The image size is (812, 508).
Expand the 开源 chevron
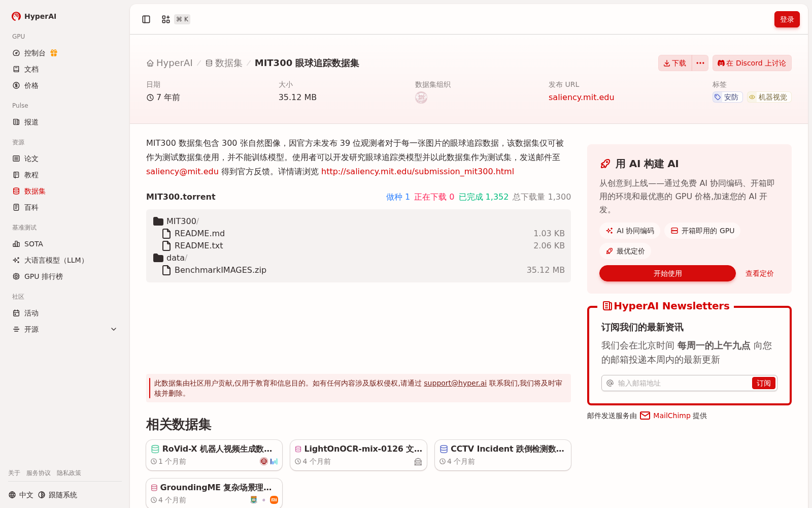tap(114, 329)
